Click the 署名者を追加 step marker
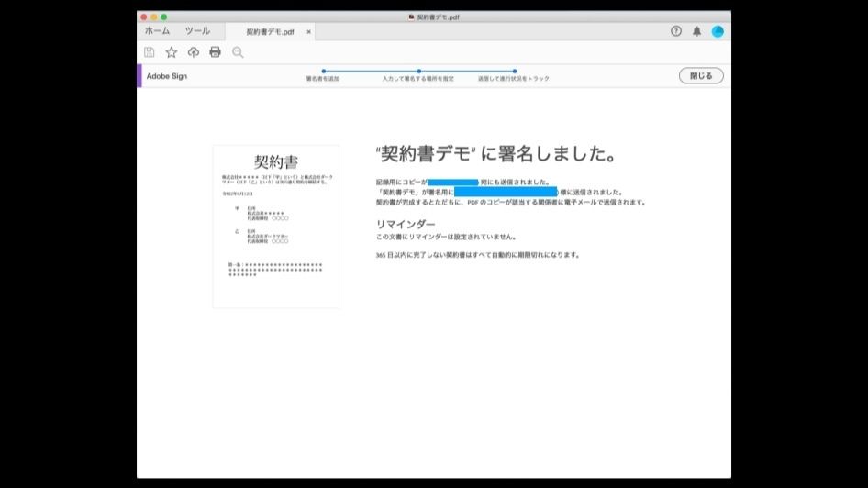Screen dimensions: 868x488 [x=324, y=72]
